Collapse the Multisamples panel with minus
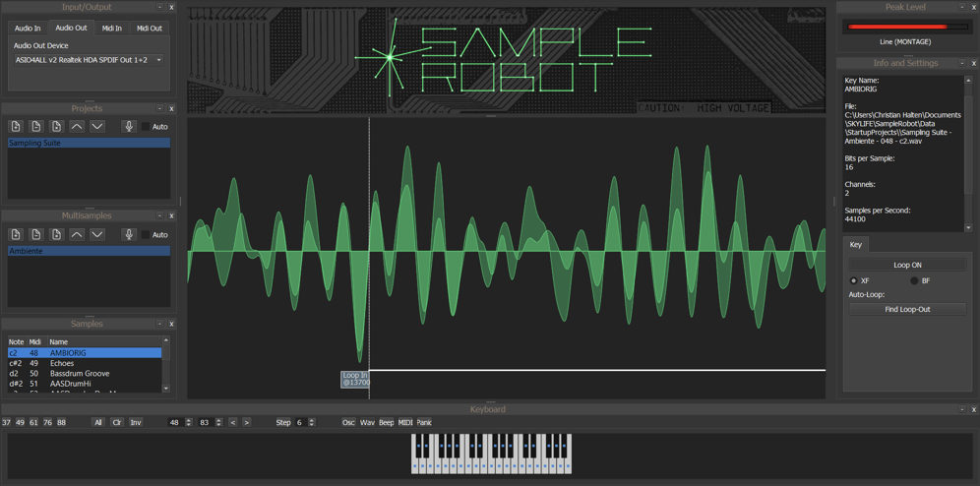 (x=160, y=215)
